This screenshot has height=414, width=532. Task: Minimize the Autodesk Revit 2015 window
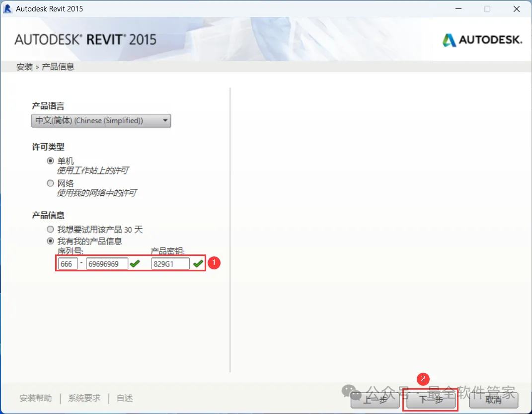click(x=458, y=9)
